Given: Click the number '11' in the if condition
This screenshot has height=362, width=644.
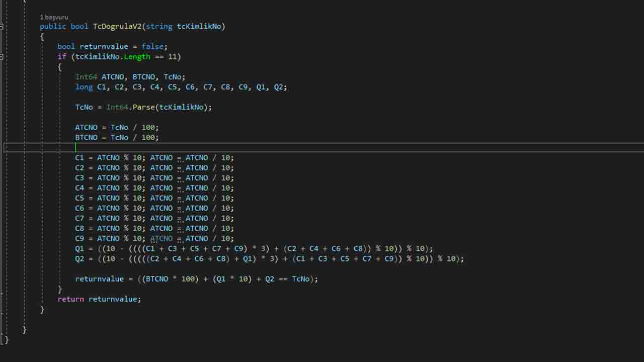Looking at the screenshot, I should pyautogui.click(x=173, y=56).
